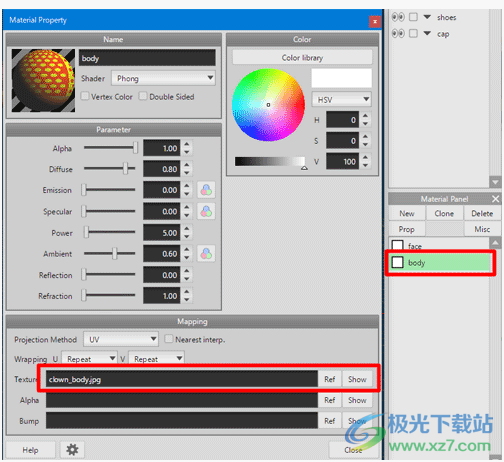504x462 pixels.
Task: Open the HSV color mode dropdown
Action: pos(342,99)
